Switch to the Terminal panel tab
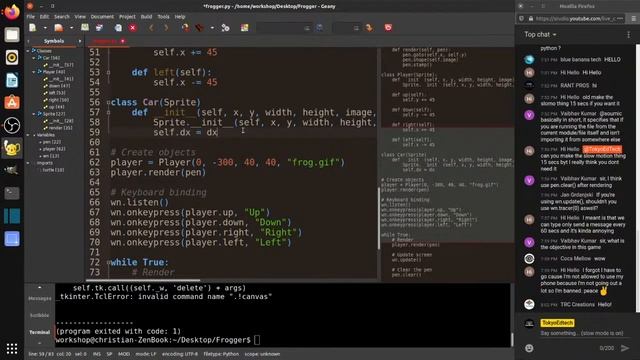Screen dimensions: 640x360 coord(40,332)
